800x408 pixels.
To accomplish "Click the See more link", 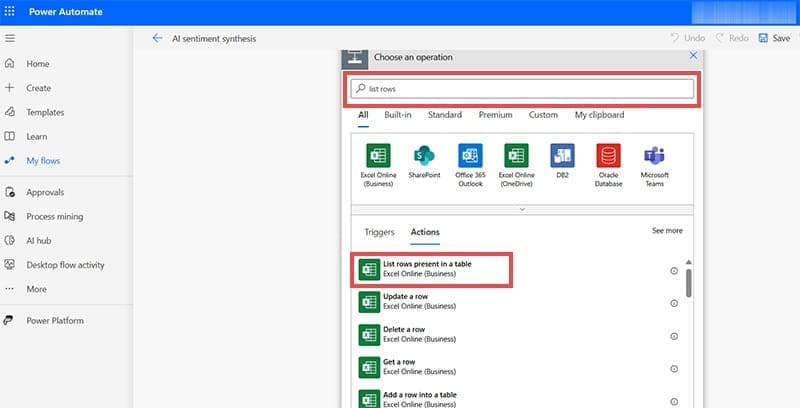I will point(667,231).
